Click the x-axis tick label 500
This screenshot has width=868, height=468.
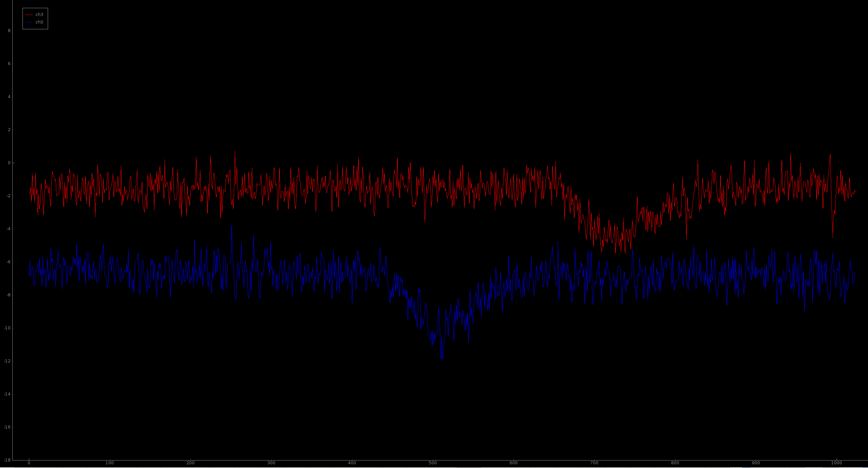433,463
